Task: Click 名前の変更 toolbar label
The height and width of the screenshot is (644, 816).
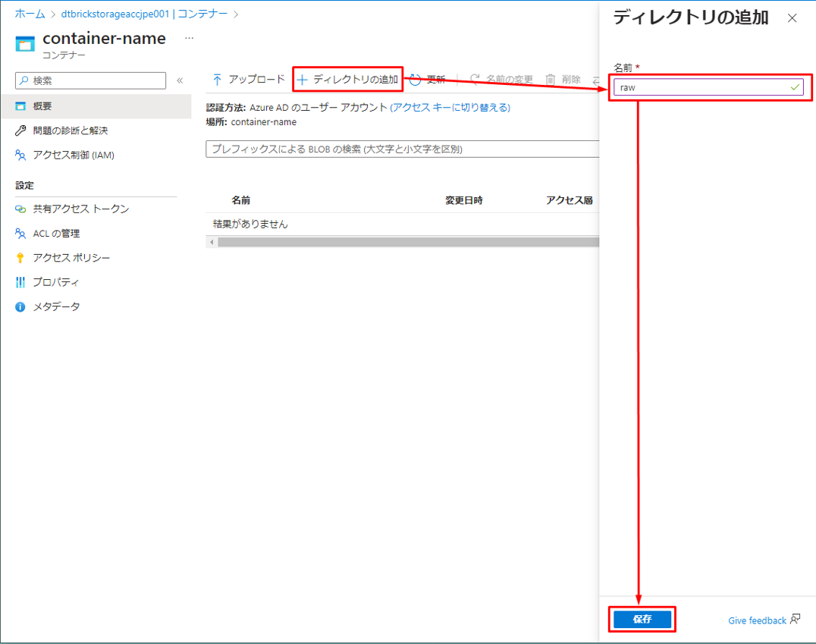Action: [510, 79]
